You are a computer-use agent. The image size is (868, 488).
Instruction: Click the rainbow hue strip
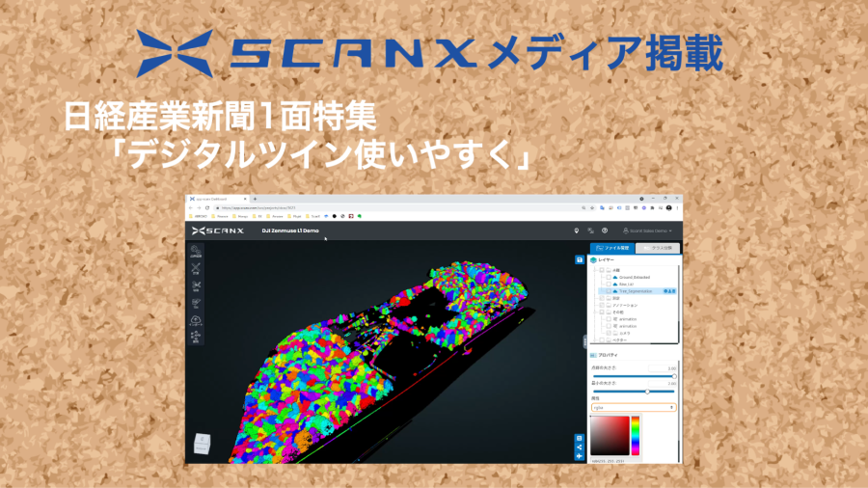[x=635, y=435]
